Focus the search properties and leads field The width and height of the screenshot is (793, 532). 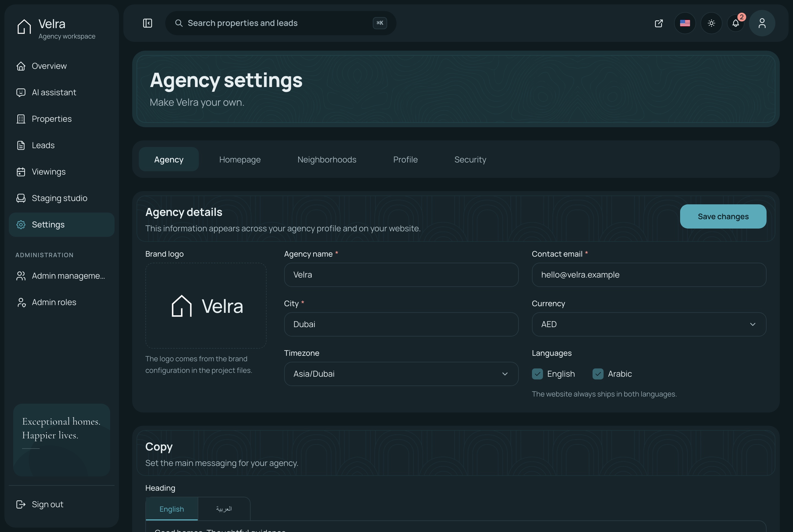[x=281, y=23]
